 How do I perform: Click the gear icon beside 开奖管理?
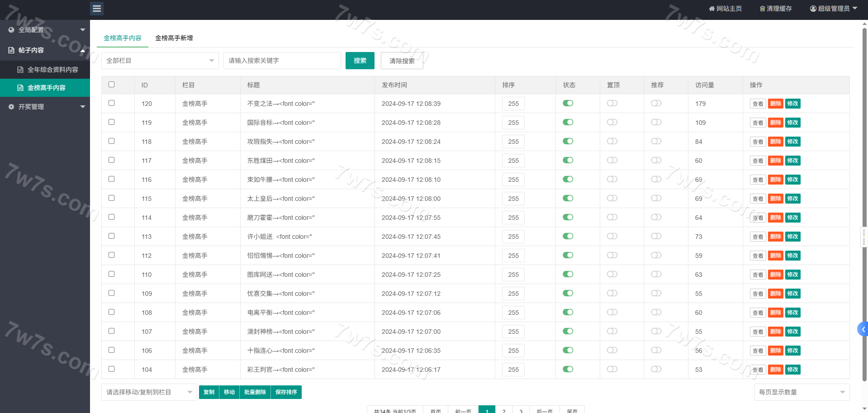[x=11, y=107]
